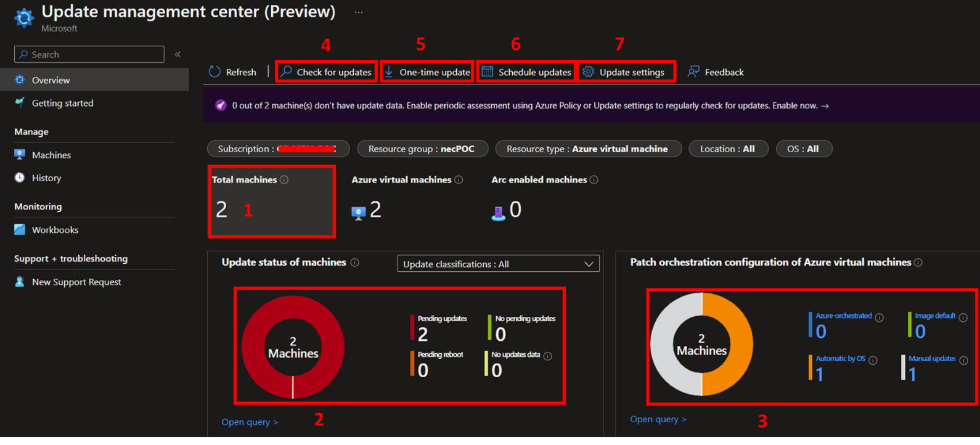The image size is (980, 445).
Task: Click the Refresh button label
Action: click(x=241, y=72)
